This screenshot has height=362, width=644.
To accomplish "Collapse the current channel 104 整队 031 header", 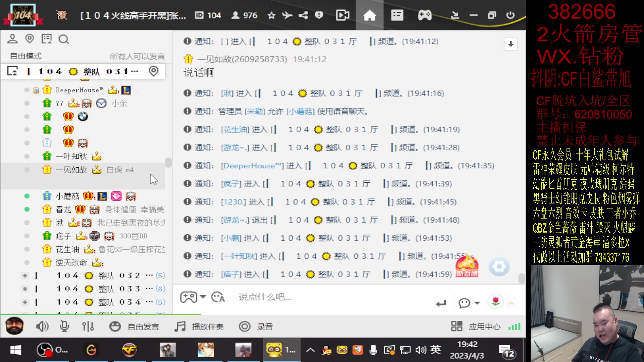I will (13, 71).
